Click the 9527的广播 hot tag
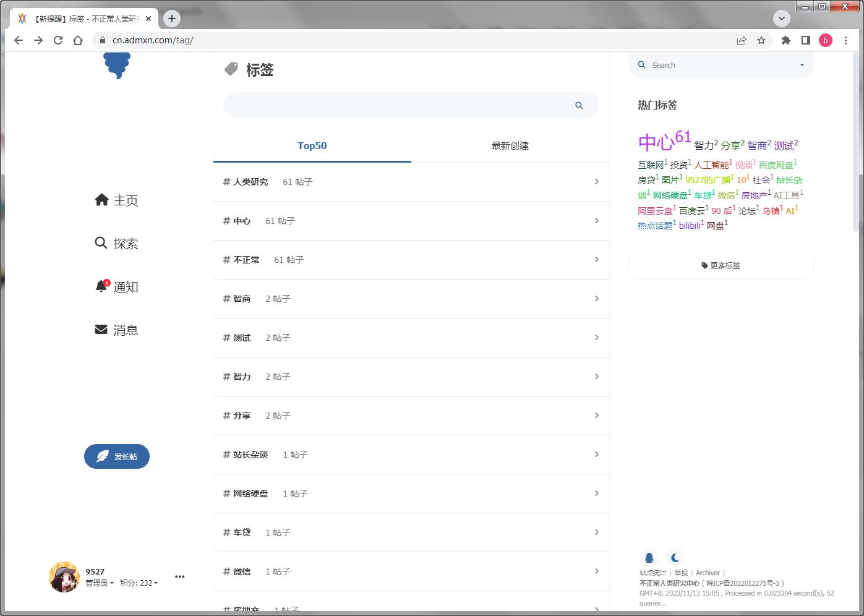Image resolution: width=864 pixels, height=616 pixels. (709, 179)
